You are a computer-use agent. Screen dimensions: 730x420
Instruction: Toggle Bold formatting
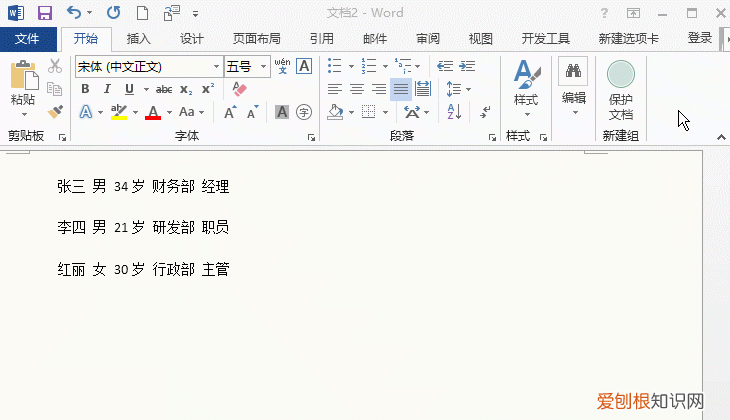coord(85,88)
